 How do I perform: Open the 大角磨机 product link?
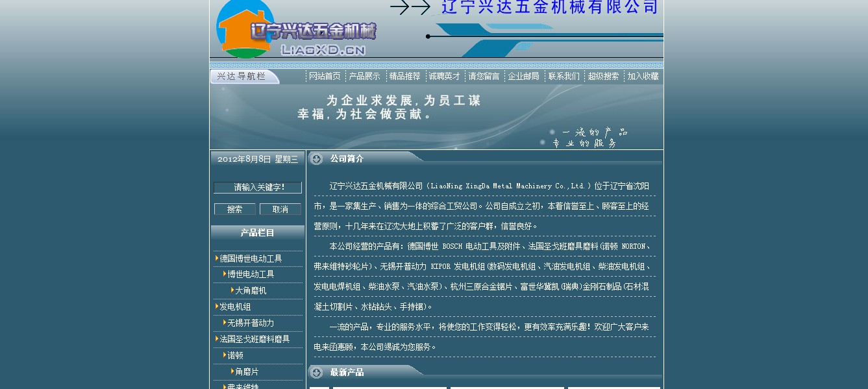[251, 290]
